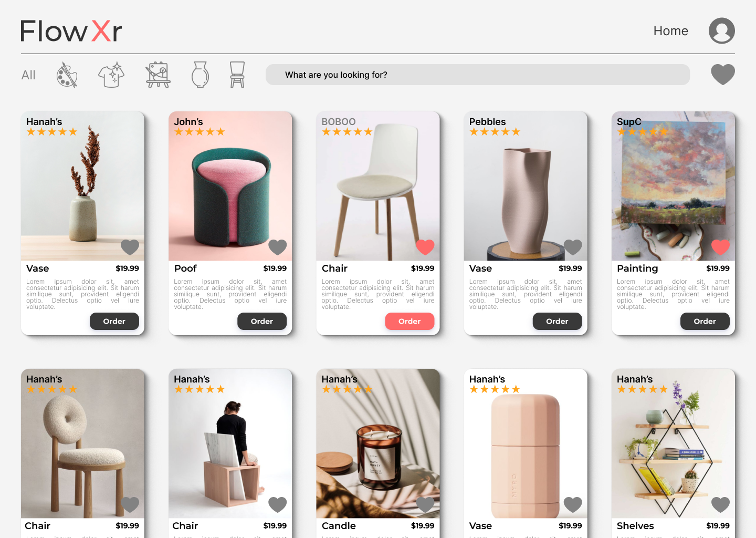Favorite John's Poof product
This screenshot has width=756, height=538.
[278, 247]
